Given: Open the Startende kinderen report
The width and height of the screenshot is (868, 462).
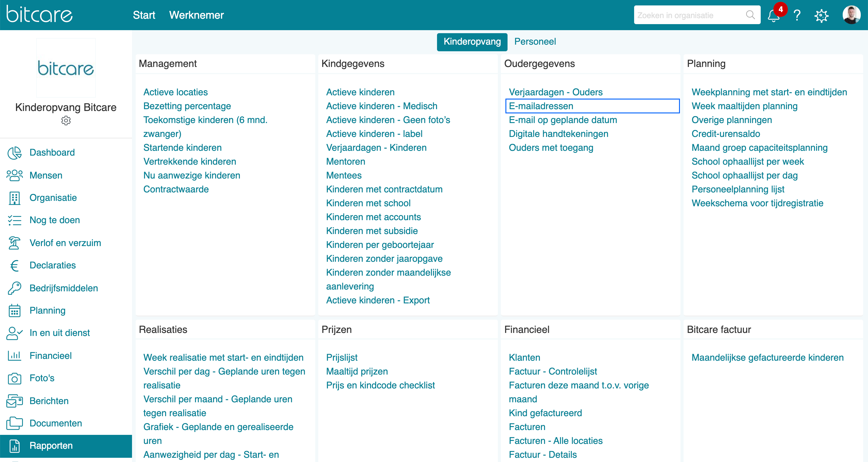Looking at the screenshot, I should coord(182,148).
